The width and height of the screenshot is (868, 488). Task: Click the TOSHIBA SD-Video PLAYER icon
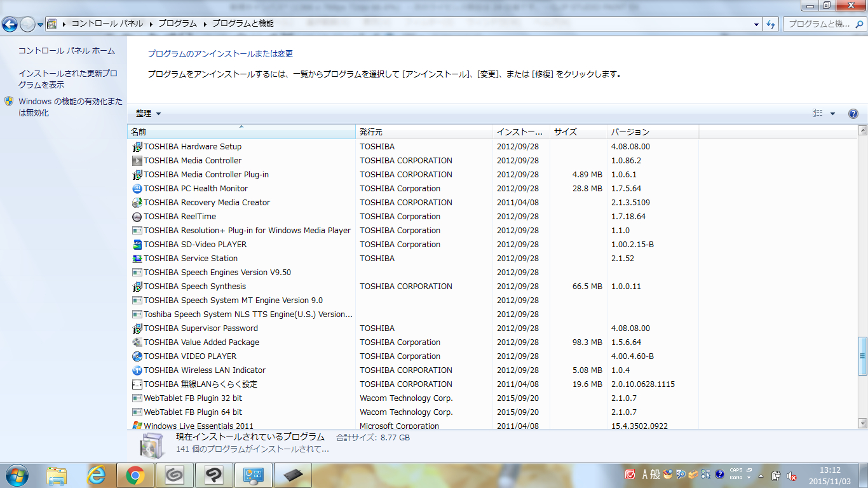click(x=137, y=245)
